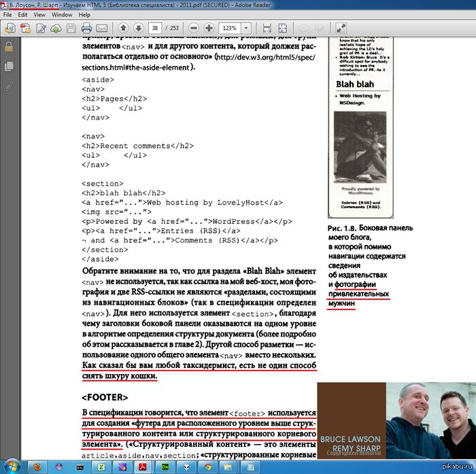Viewport: 476px width, 474px height.
Task: Go to next page with down arrow
Action: (x=138, y=28)
